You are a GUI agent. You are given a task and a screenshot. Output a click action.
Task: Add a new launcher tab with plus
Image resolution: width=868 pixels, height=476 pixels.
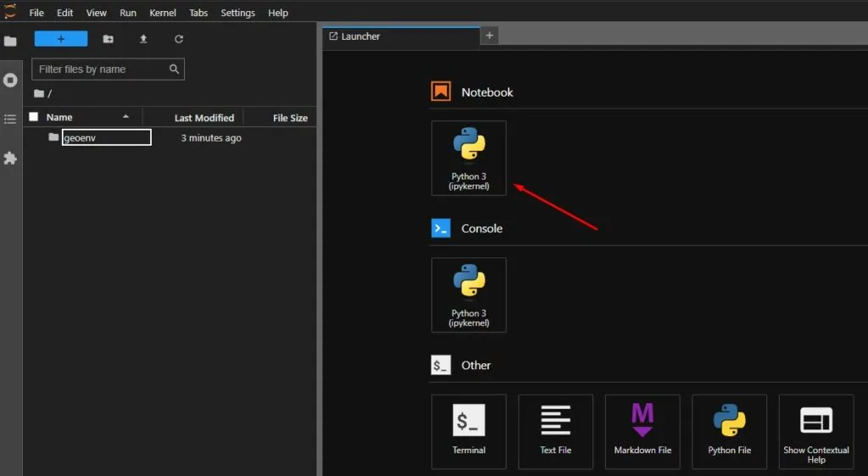coord(489,36)
